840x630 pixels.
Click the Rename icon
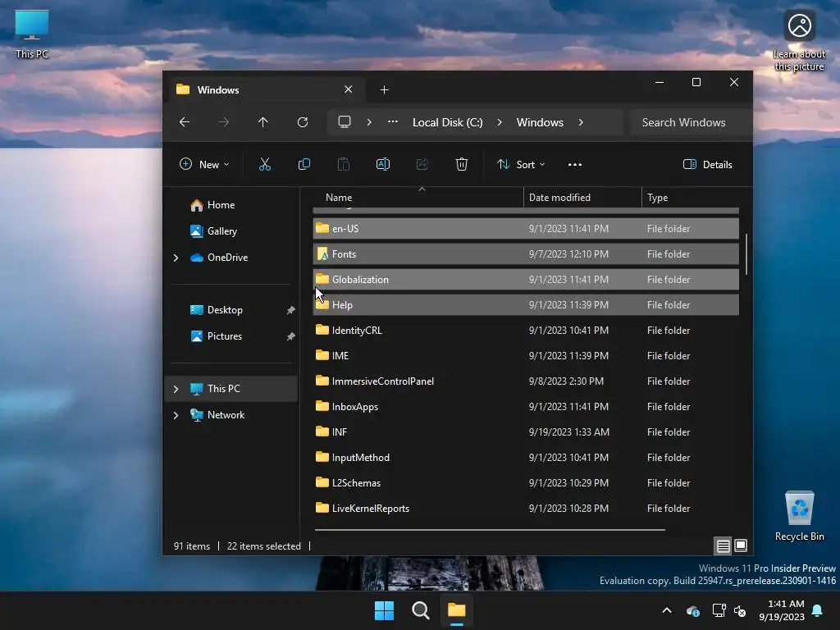pyautogui.click(x=383, y=164)
